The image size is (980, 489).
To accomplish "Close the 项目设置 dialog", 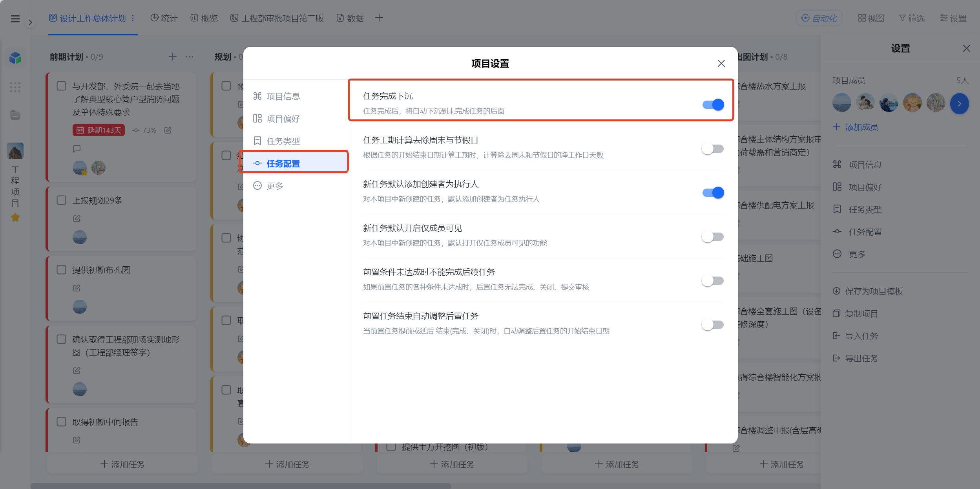I will pos(721,63).
